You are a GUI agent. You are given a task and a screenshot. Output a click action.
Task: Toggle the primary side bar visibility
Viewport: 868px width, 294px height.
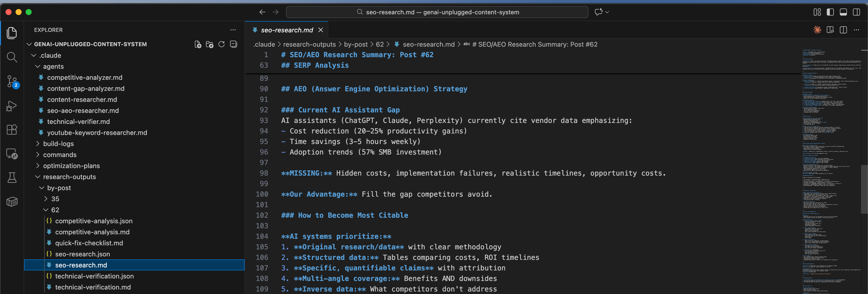[830, 12]
